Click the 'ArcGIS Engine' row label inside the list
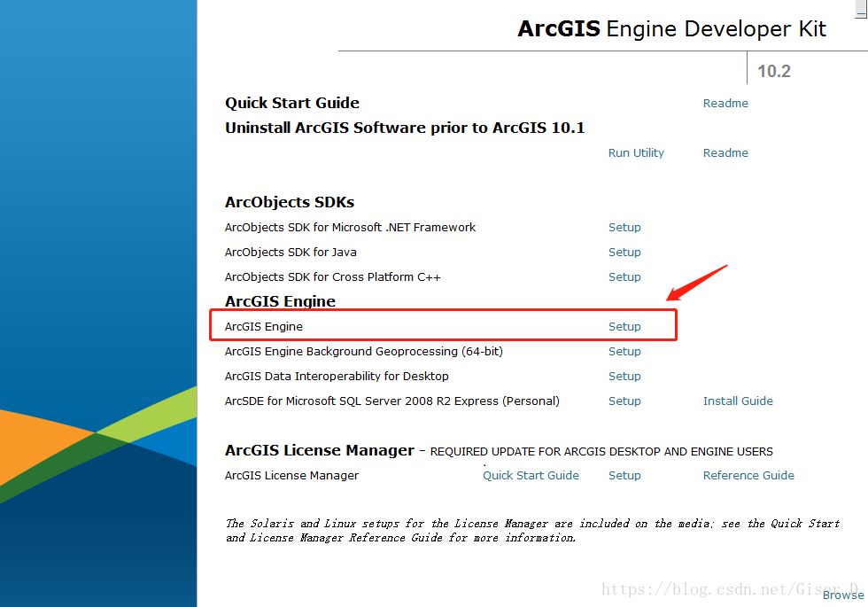This screenshot has height=607, width=868. 264,327
